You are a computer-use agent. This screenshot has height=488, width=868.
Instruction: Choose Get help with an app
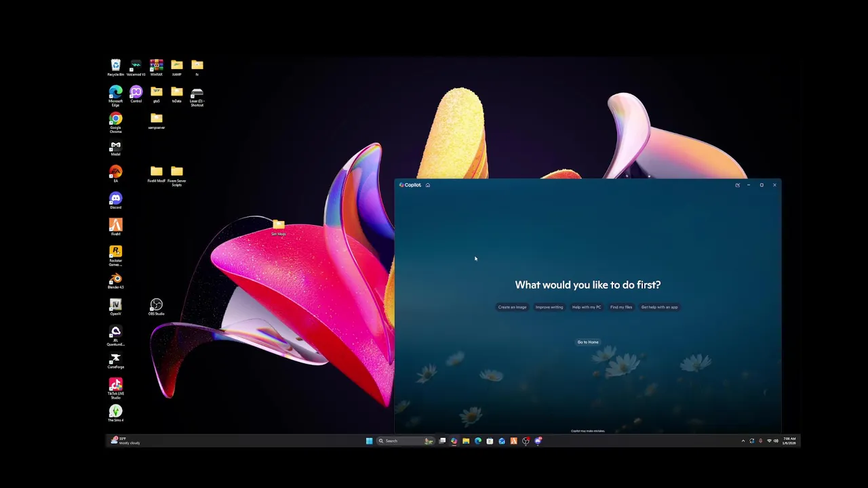pyautogui.click(x=659, y=307)
